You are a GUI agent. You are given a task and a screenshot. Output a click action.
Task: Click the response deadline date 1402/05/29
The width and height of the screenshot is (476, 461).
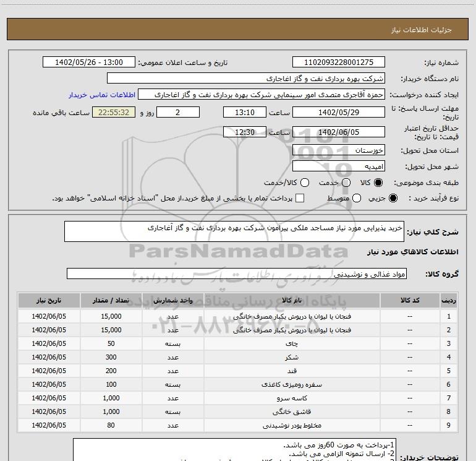339,112
